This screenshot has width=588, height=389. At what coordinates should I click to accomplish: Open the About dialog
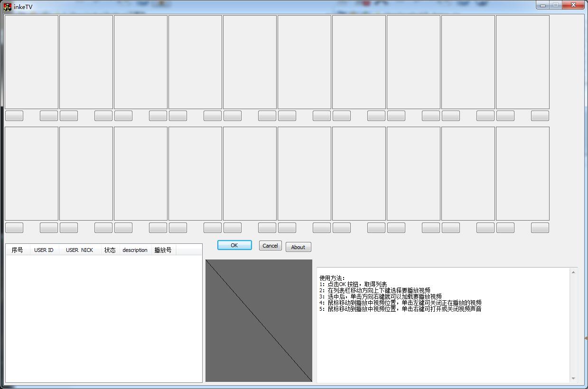(298, 247)
